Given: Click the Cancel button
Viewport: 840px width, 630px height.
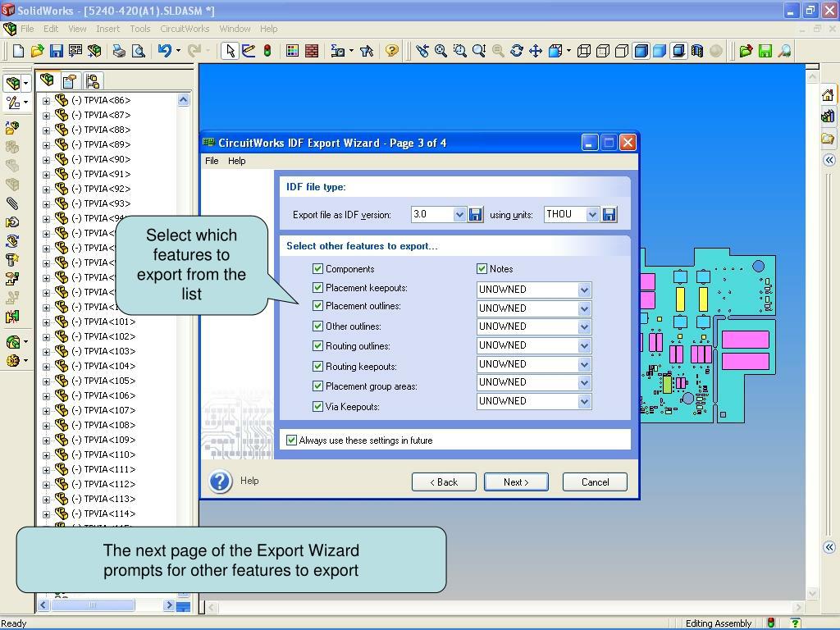Looking at the screenshot, I should 595,482.
